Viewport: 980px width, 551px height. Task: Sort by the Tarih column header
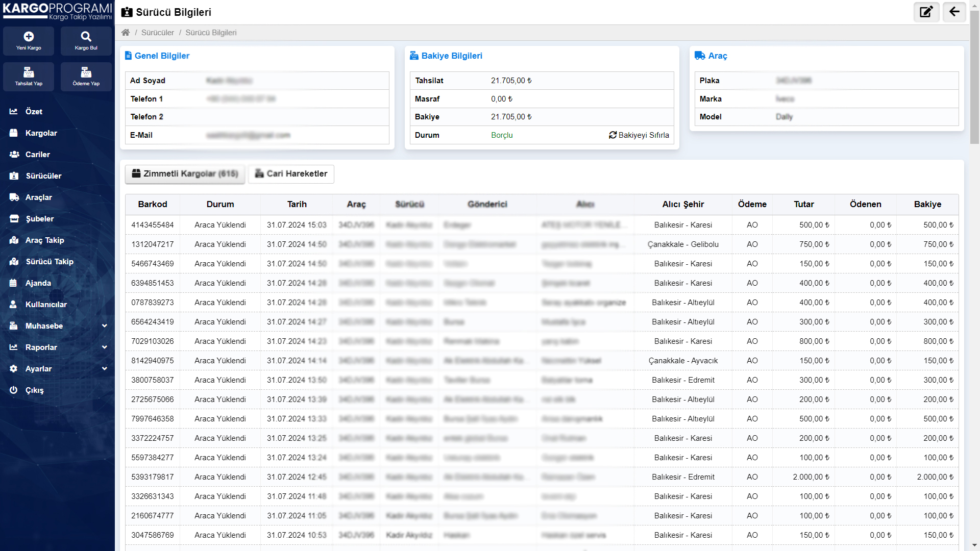(x=297, y=204)
